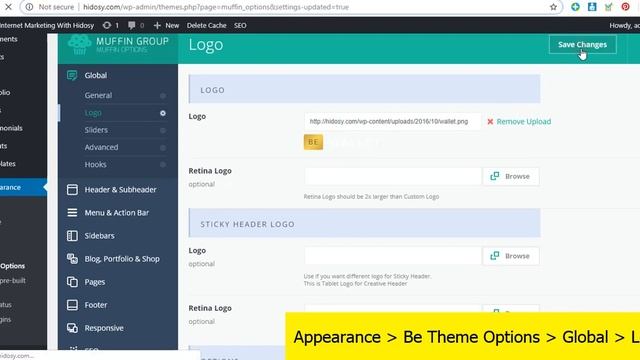Click the Appearance menu in the WordPress sidebar
This screenshot has width=640, height=360.
coord(22,187)
